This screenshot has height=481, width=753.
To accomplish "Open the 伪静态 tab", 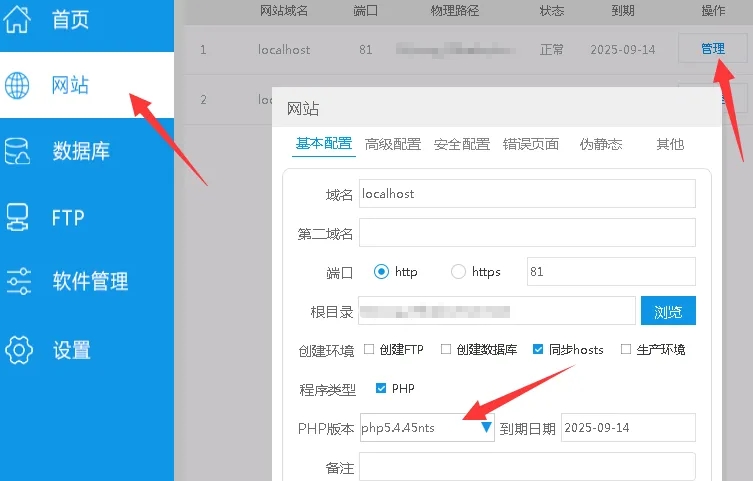I will pyautogui.click(x=600, y=144).
